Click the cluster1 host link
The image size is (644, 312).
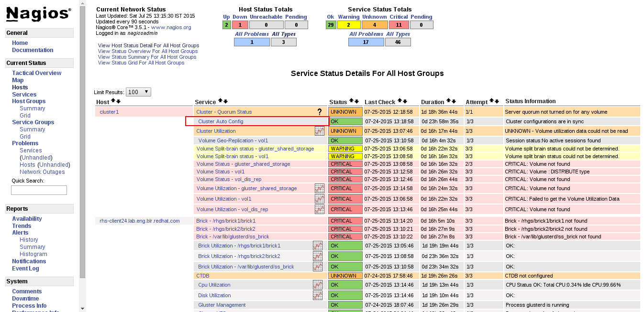click(x=109, y=112)
